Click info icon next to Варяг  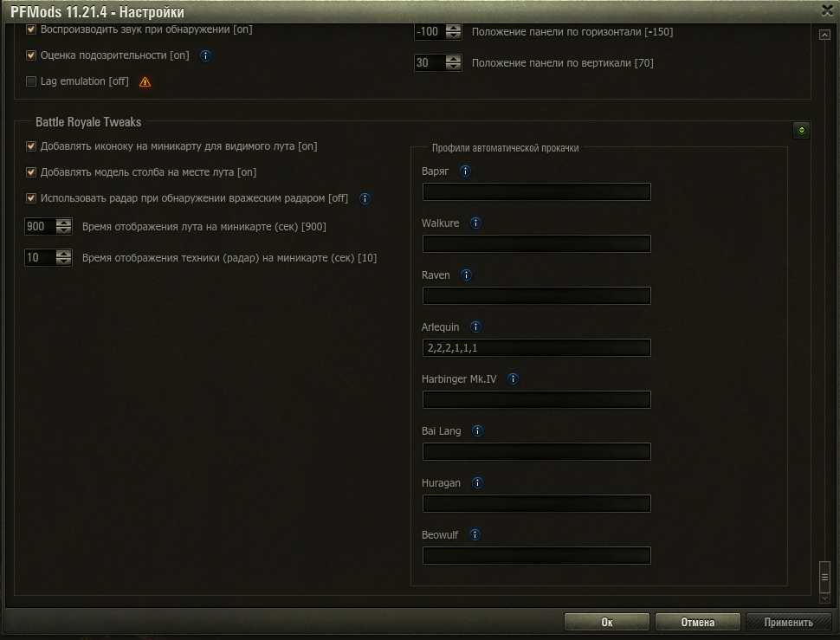pos(465,171)
